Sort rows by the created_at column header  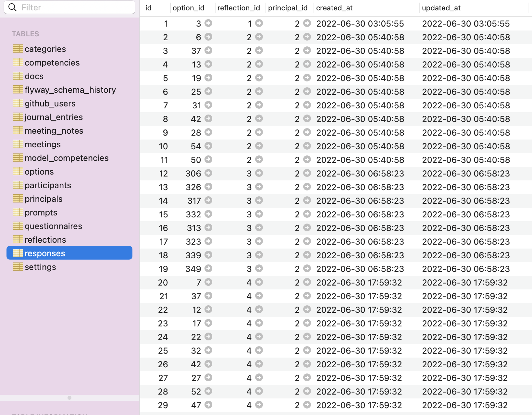[x=334, y=8]
